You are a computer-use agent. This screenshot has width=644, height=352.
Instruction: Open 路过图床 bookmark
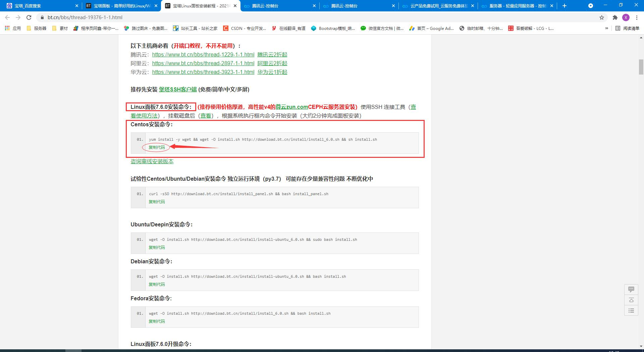coord(146,29)
